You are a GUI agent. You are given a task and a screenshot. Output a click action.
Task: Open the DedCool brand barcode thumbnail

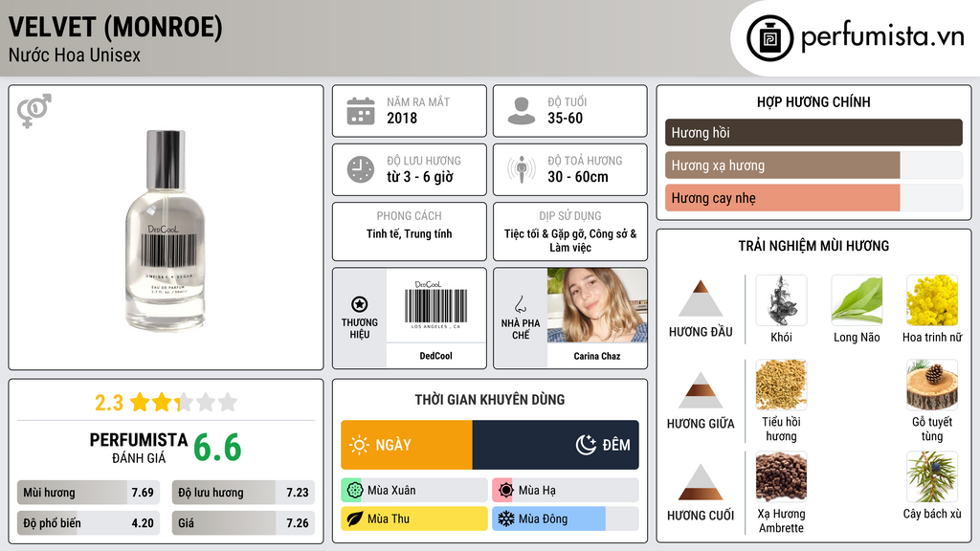click(436, 305)
